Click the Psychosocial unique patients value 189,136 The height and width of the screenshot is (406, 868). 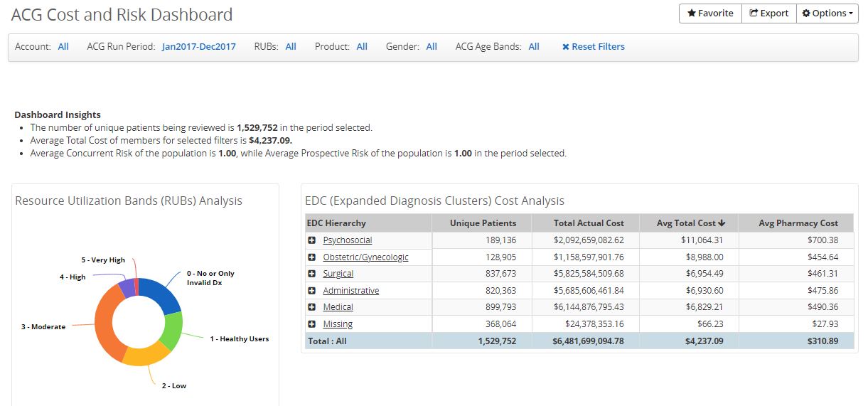click(x=500, y=240)
